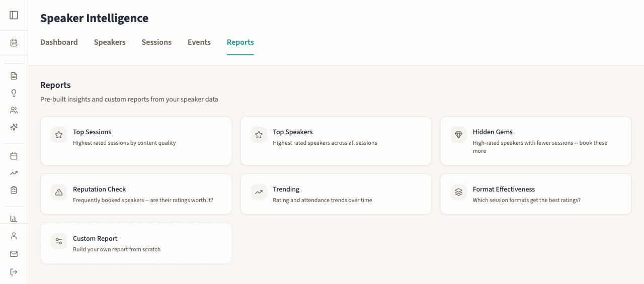
Task: Open the user profile icon in sidebar
Action: point(14,236)
